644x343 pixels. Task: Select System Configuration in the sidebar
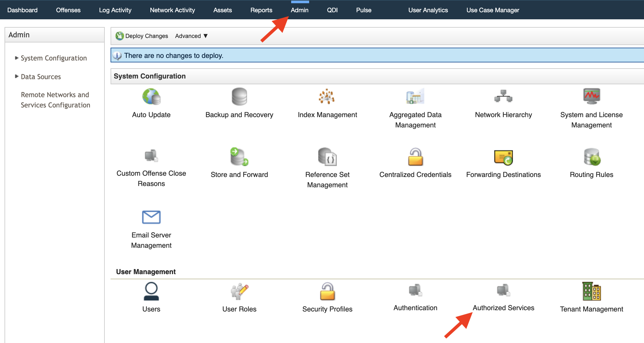tap(54, 58)
